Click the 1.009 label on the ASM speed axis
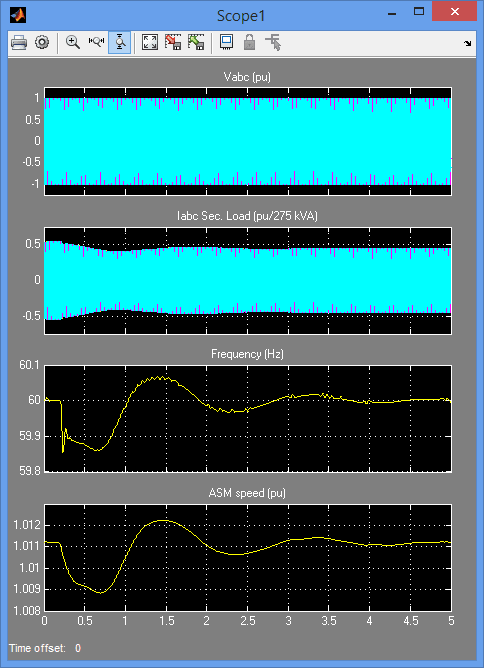 click(28, 590)
